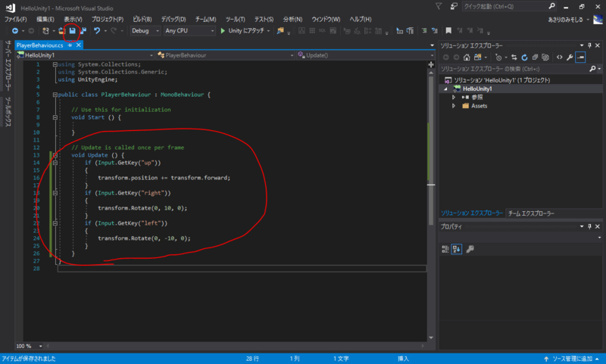Select the PlayerBehaviour.cs document tab

pos(39,45)
